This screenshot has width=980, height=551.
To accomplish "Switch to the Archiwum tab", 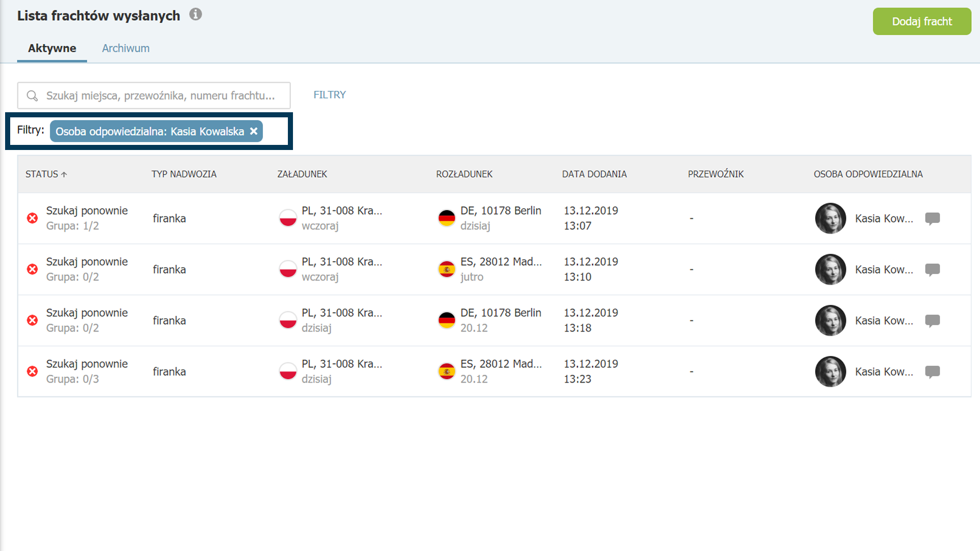I will (126, 48).
